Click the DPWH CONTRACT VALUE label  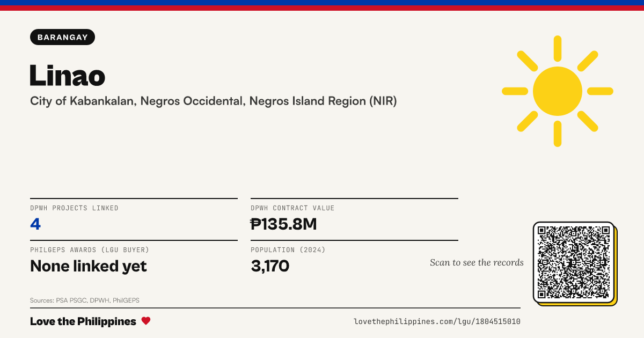(292, 208)
